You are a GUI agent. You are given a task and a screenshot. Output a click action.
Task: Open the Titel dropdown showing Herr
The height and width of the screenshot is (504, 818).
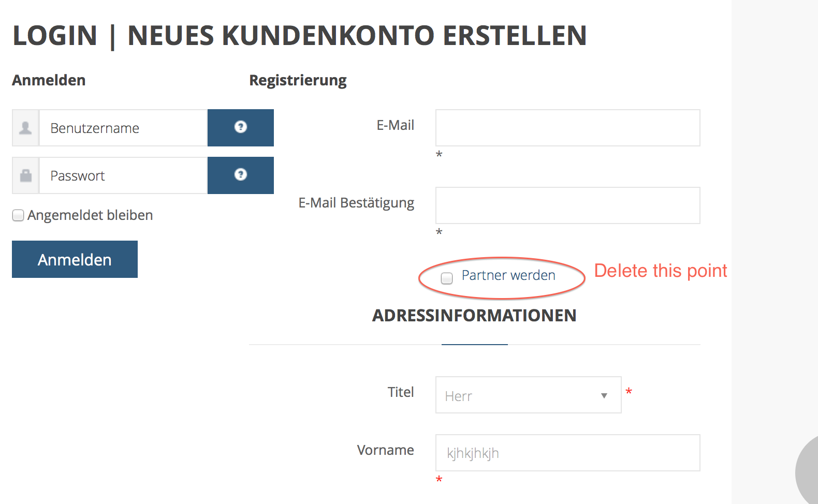tap(528, 395)
